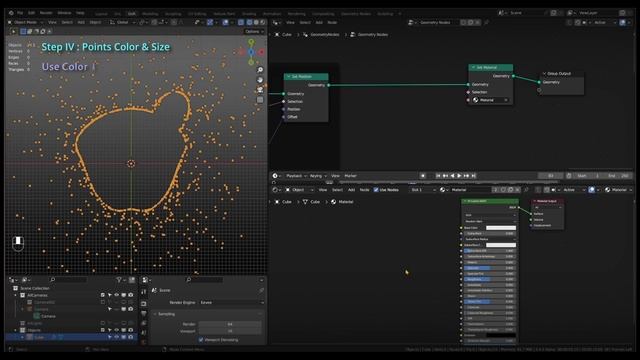
Task: Click the red X axis on the navigation gizmo
Action: coord(261,52)
